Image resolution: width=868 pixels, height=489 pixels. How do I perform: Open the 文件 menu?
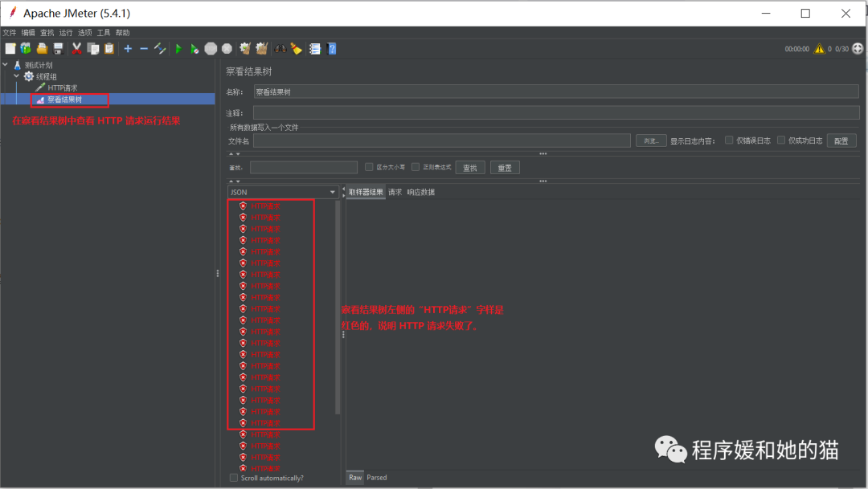point(10,33)
